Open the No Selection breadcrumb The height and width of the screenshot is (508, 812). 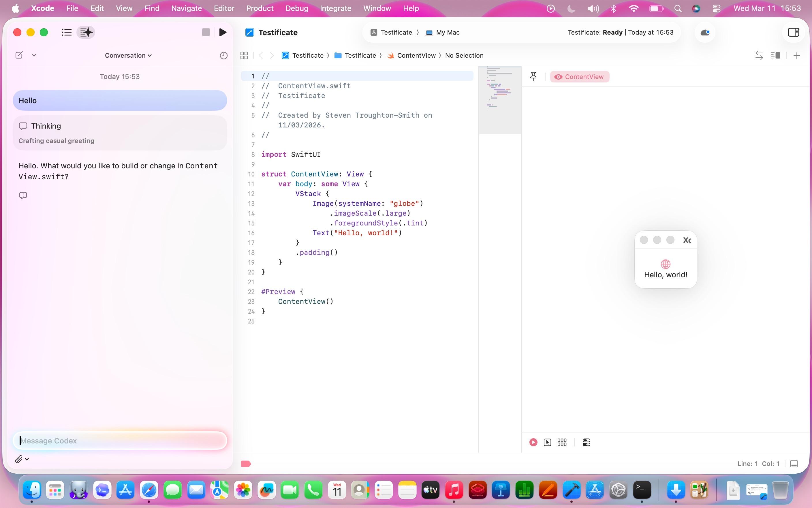pyautogui.click(x=464, y=55)
